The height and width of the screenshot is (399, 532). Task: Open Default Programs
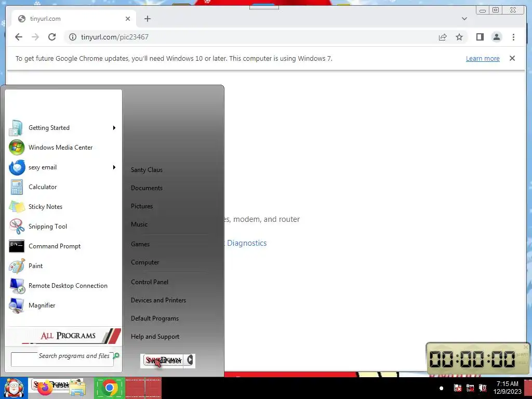(155, 318)
